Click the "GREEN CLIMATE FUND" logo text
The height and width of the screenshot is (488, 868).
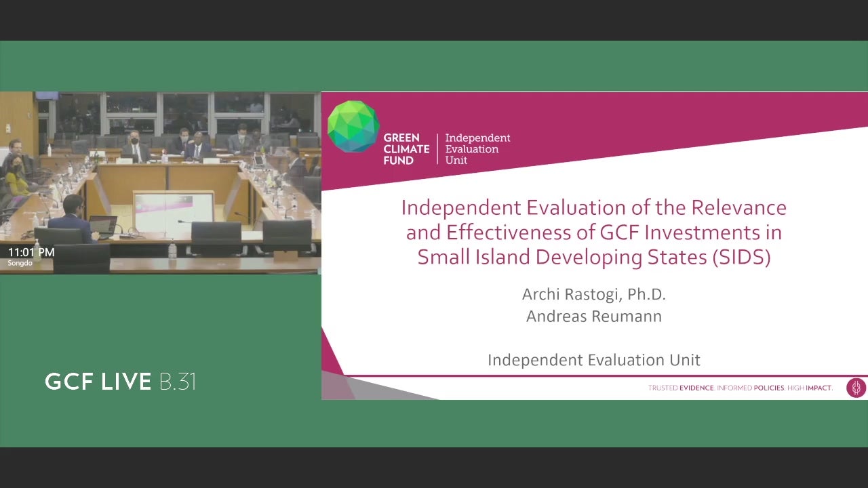[406, 149]
